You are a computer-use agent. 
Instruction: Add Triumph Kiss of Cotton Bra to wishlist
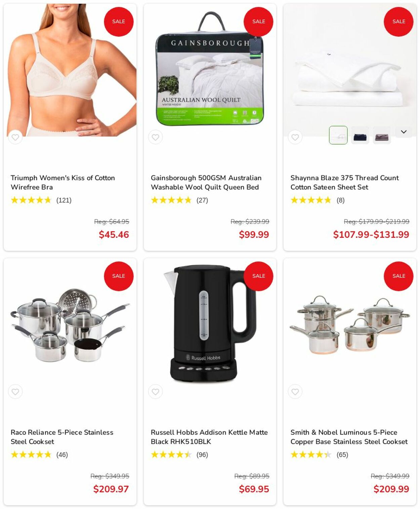[15, 137]
